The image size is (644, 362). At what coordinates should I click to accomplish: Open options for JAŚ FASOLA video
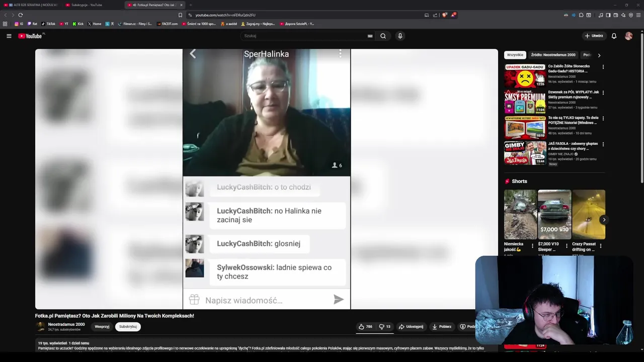[603, 144]
